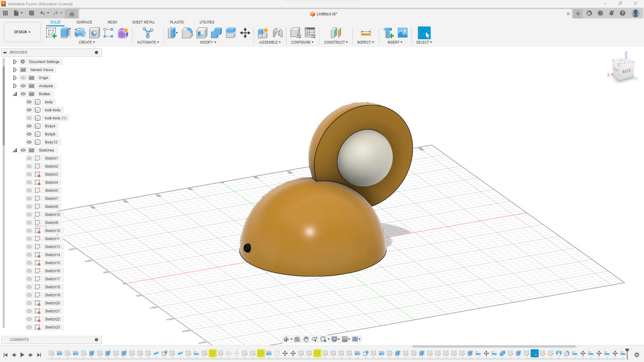Show the Origin folder

coord(23,78)
